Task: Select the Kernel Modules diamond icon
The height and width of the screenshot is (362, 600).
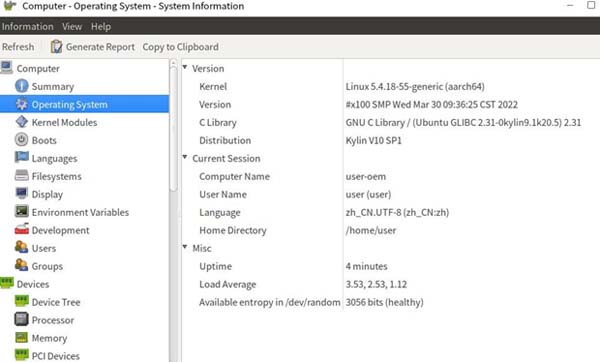Action: click(x=21, y=122)
